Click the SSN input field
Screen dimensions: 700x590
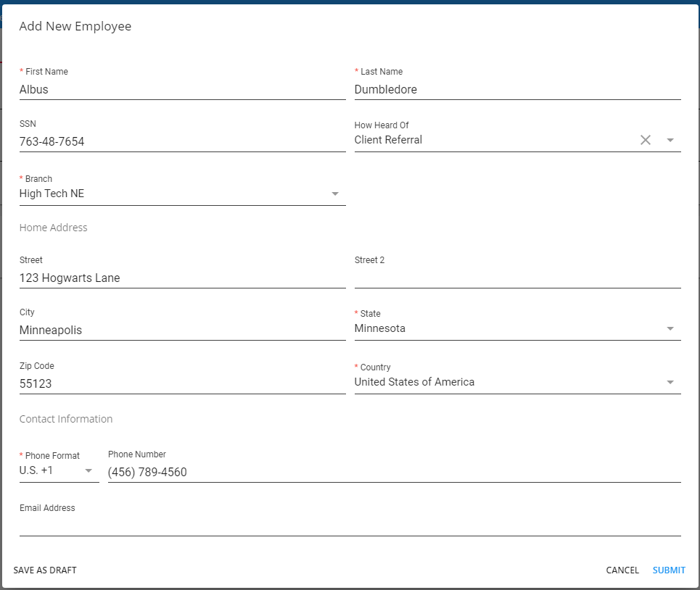click(181, 142)
